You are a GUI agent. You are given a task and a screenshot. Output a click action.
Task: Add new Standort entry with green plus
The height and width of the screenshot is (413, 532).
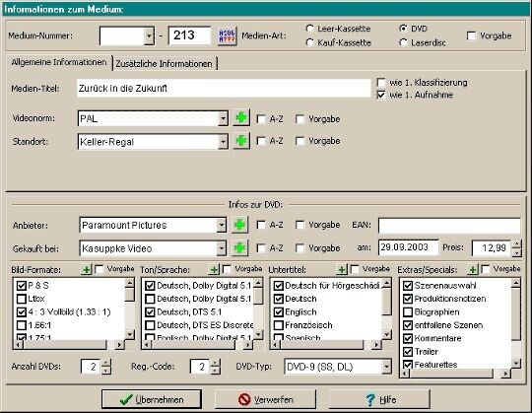click(x=241, y=141)
